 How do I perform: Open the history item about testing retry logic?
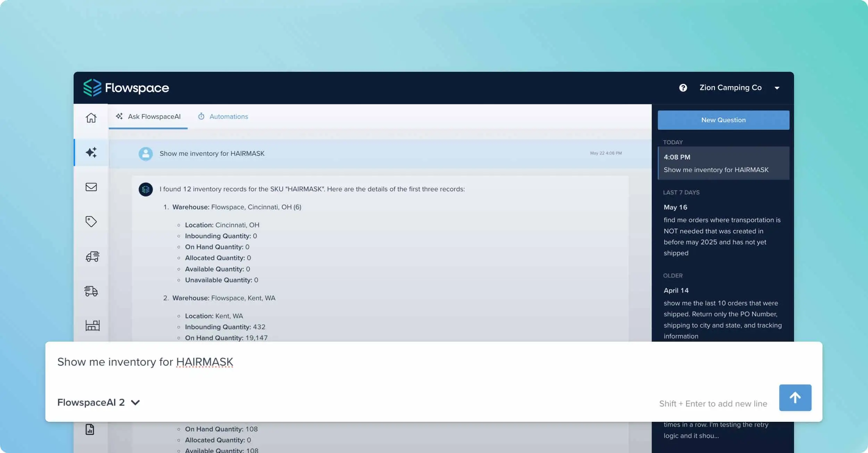716,430
